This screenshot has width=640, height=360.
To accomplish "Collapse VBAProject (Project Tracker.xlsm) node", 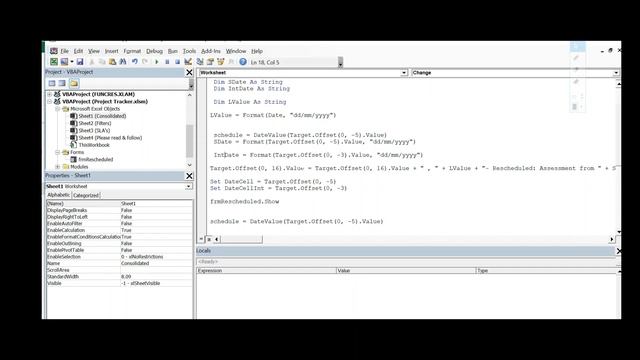I will (50, 102).
